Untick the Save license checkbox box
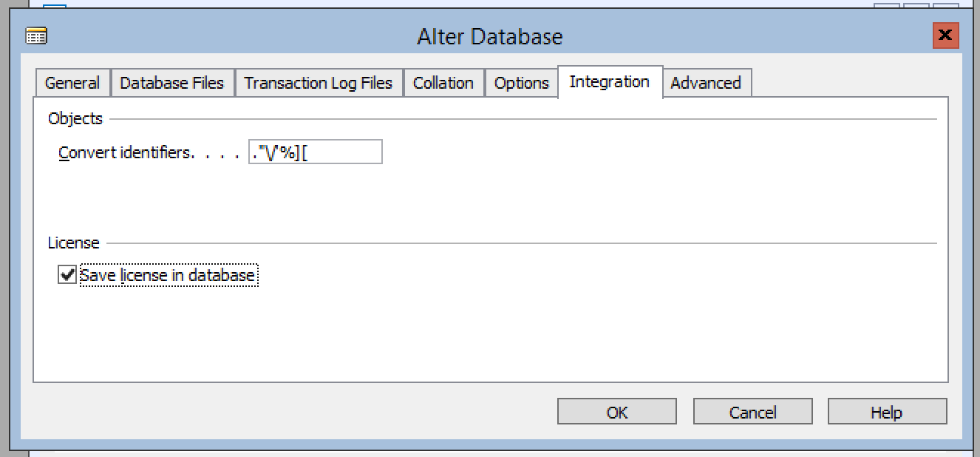The width and height of the screenshot is (980, 457). pyautogui.click(x=67, y=275)
